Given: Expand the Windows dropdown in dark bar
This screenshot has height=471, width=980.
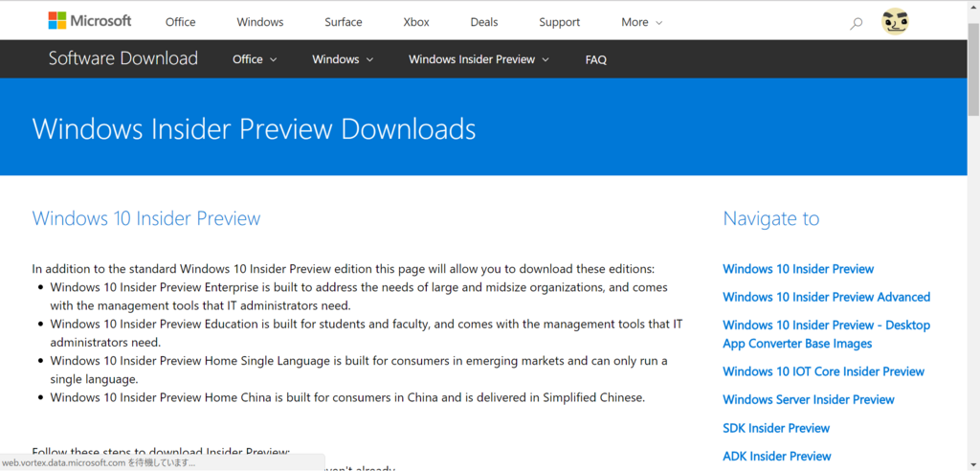Looking at the screenshot, I should click(x=343, y=59).
